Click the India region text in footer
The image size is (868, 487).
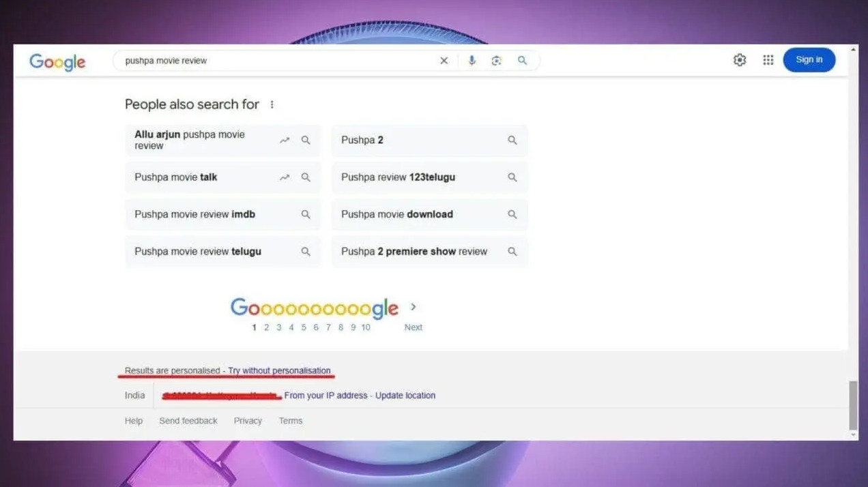point(135,396)
